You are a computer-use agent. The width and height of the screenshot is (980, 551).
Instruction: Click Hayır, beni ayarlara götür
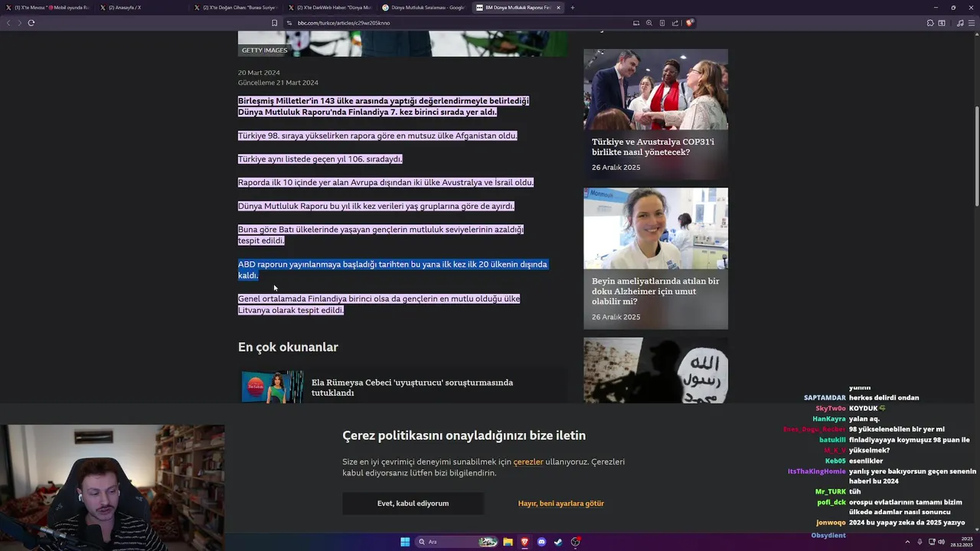[x=561, y=504]
